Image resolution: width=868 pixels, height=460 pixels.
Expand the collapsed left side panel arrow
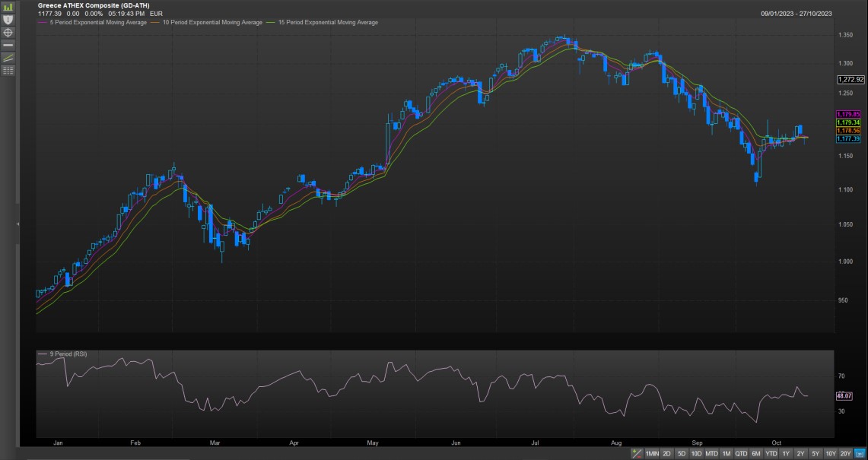(18, 224)
